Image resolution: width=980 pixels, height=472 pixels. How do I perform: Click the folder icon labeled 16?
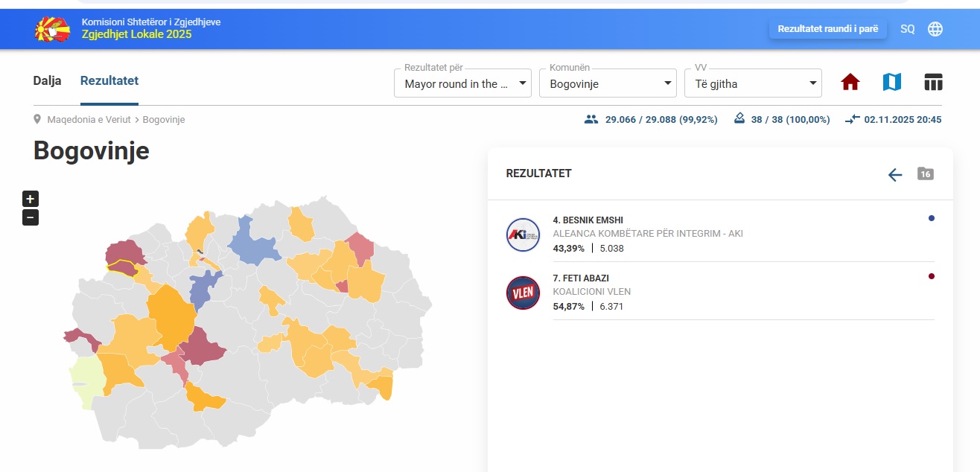click(x=926, y=174)
